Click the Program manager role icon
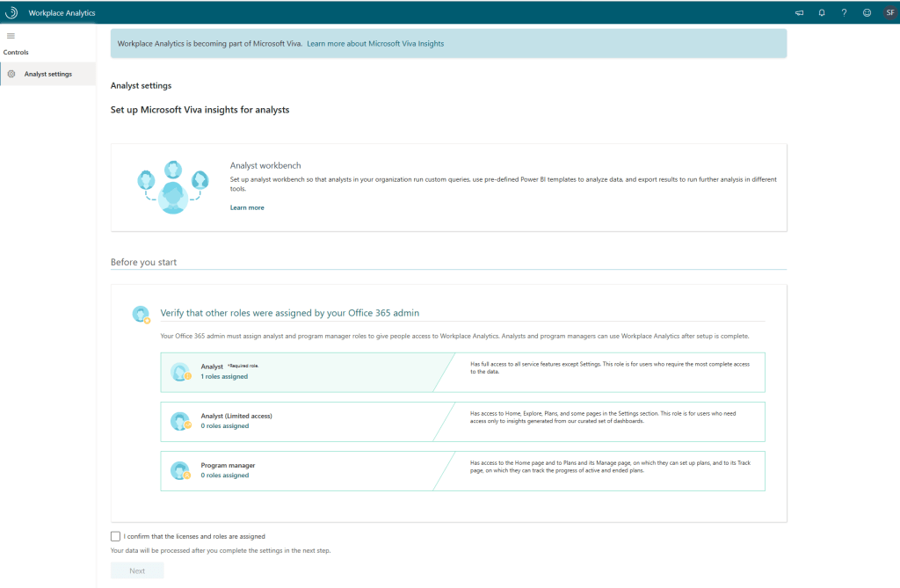 coord(180,470)
